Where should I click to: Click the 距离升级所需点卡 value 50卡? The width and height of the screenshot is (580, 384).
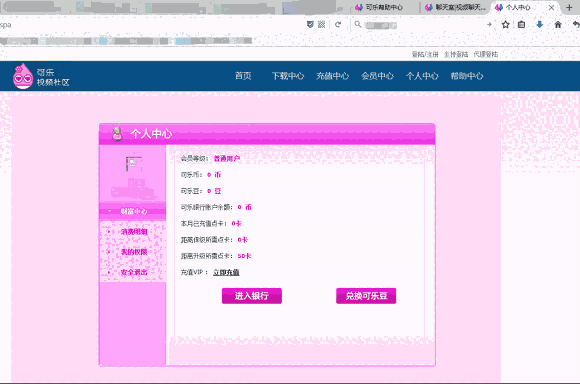coord(244,256)
